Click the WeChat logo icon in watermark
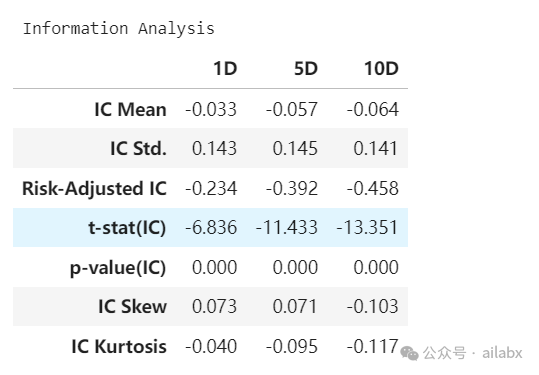This screenshot has height=375, width=539. 410,353
